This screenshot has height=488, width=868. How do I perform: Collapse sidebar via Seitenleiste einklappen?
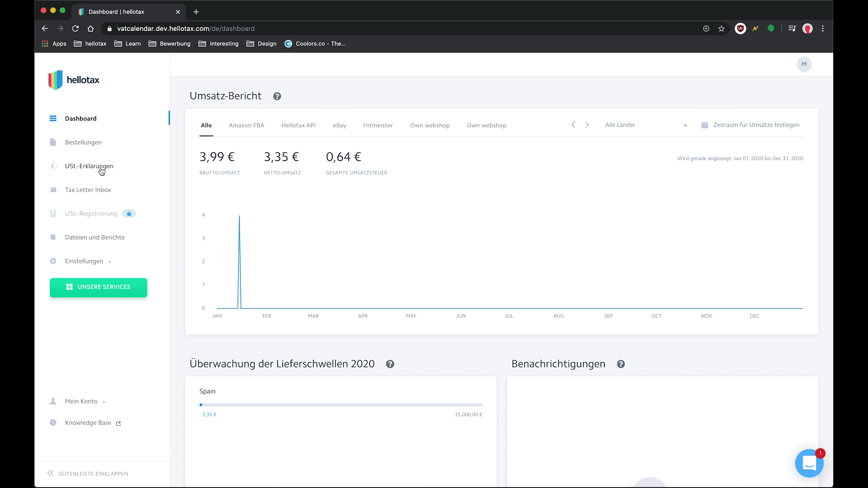tap(88, 474)
